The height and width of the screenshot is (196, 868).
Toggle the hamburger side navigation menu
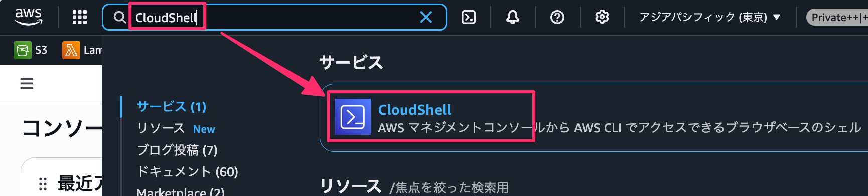[27, 83]
